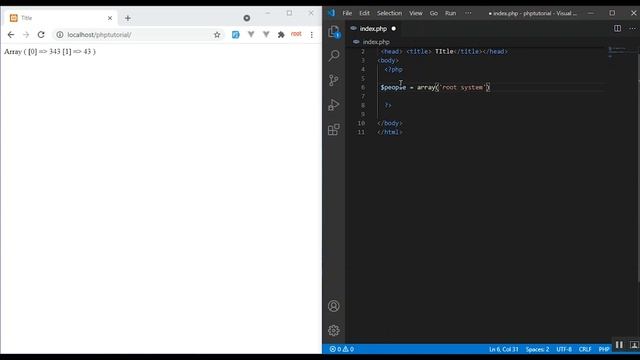Image resolution: width=640 pixels, height=360 pixels.
Task: Change line endings via CRLF status item
Action: (585, 349)
